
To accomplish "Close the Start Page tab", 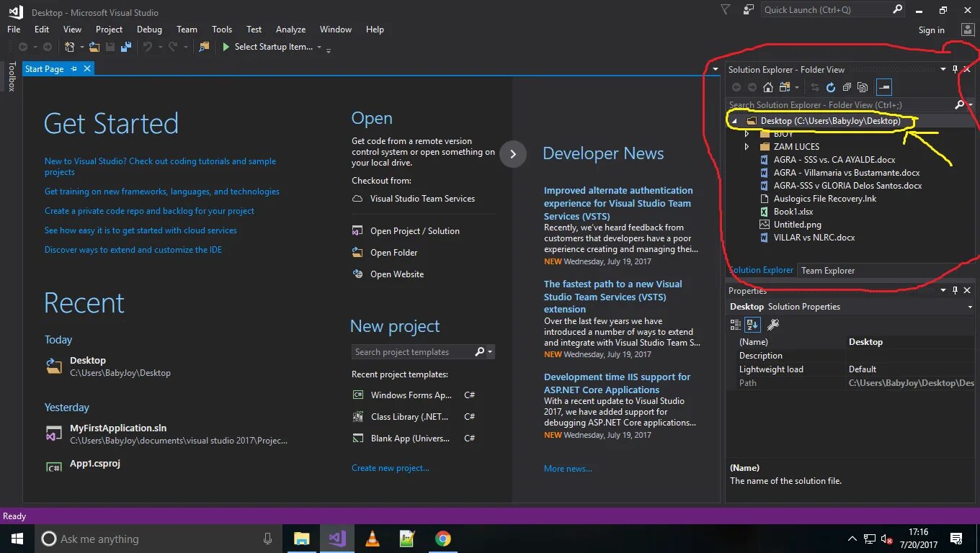I will (x=87, y=68).
